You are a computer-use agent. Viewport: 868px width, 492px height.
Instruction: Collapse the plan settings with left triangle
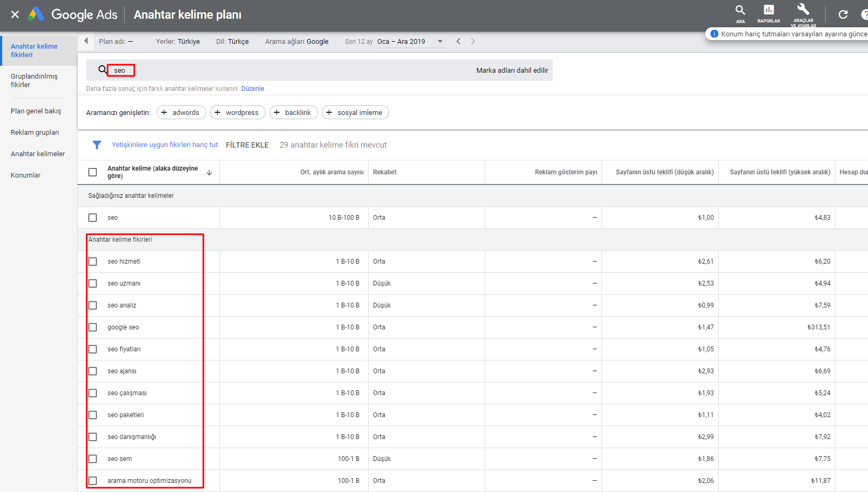pyautogui.click(x=86, y=41)
